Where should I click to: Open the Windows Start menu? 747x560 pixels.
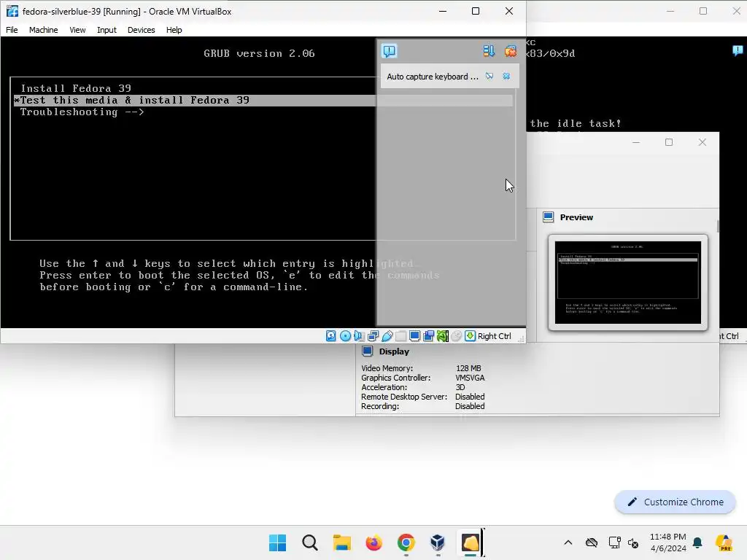[x=277, y=542]
